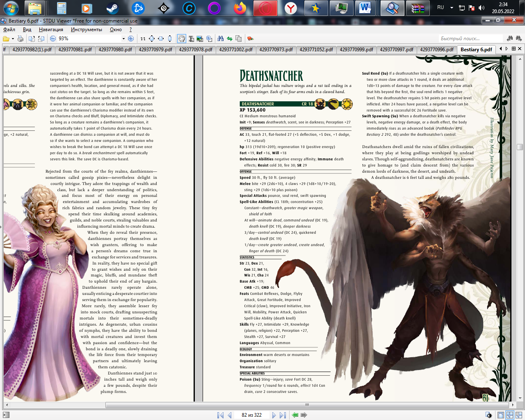The width and height of the screenshot is (525, 420).
Task: Close the current tab with X
Action: [x=520, y=49]
